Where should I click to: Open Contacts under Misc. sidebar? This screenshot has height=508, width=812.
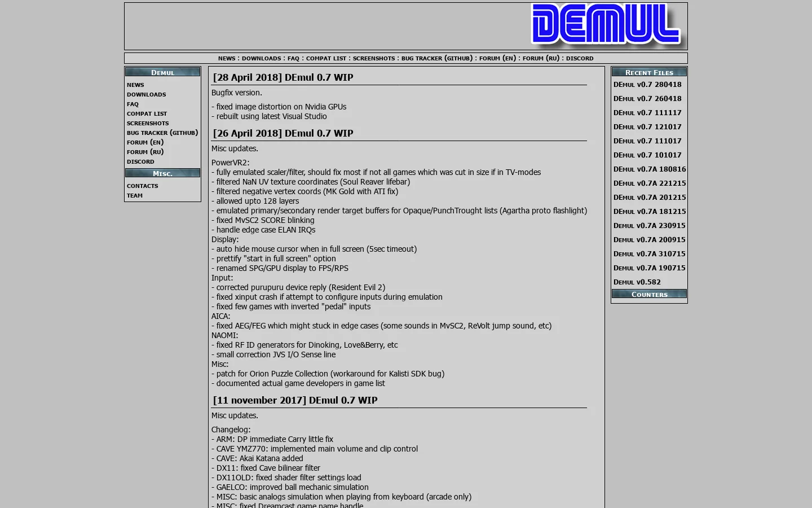[142, 186]
